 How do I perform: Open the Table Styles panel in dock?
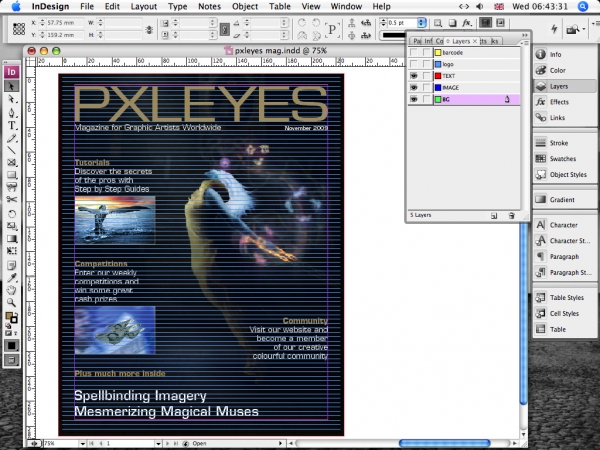[x=565, y=297]
